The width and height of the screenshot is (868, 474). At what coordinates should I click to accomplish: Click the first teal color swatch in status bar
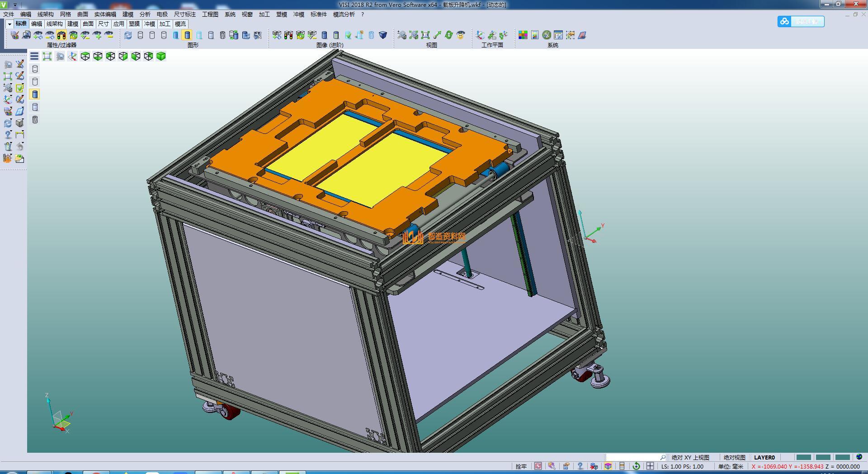pyautogui.click(x=803, y=457)
